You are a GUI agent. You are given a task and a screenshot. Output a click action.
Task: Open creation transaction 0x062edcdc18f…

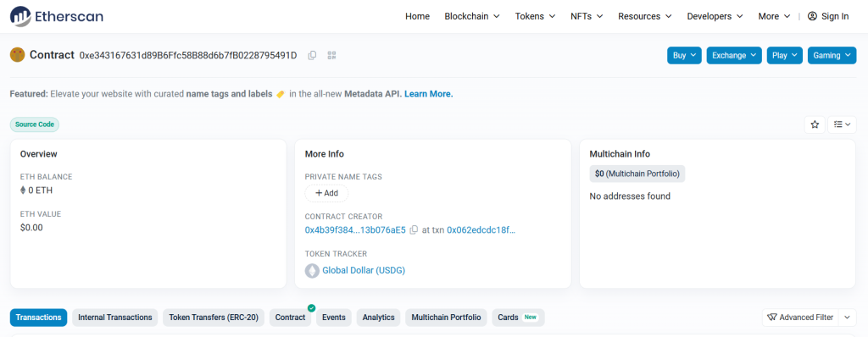[x=481, y=229]
